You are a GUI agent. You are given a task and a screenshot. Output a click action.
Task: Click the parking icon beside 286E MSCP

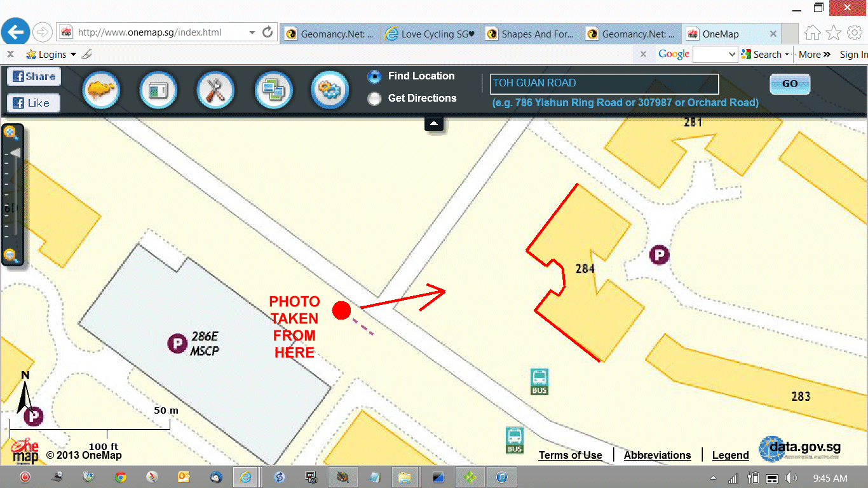tap(177, 344)
